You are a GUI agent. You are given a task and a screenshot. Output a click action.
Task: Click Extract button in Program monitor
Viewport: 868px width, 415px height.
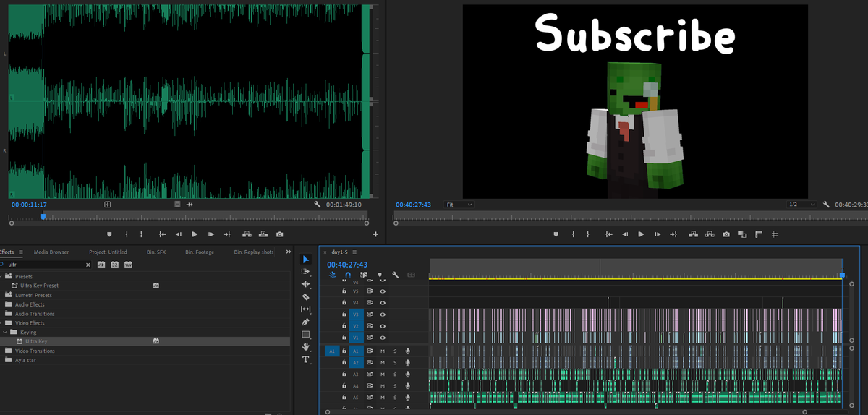pos(709,234)
